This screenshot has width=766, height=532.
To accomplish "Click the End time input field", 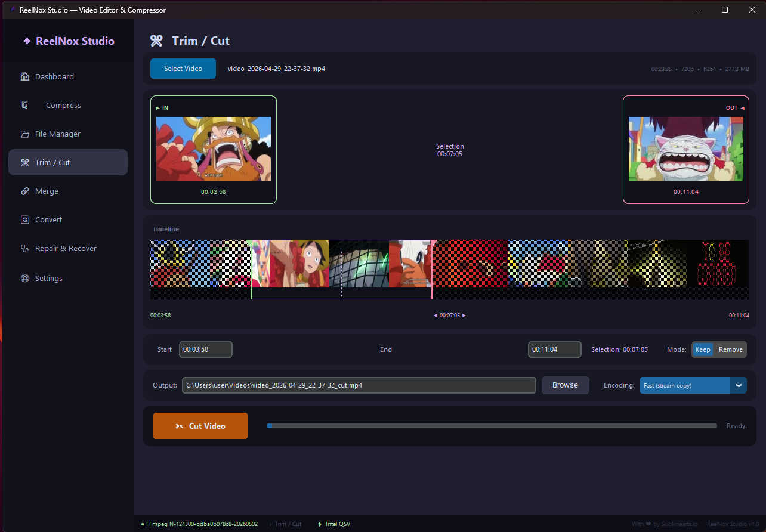I will [555, 349].
